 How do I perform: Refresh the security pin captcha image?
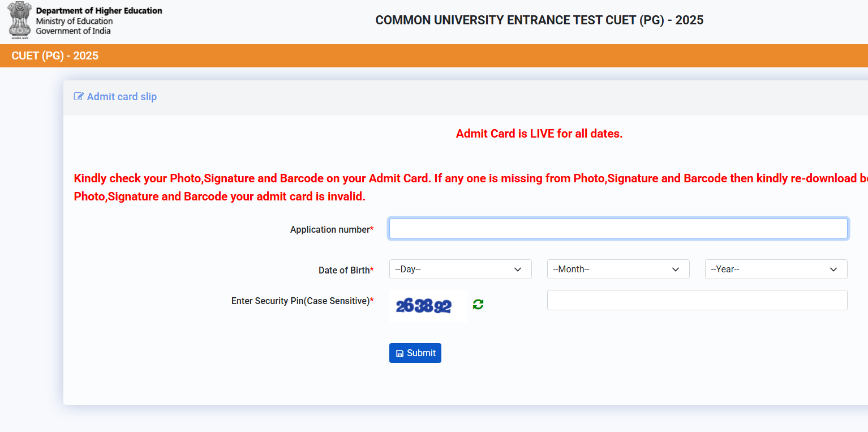[x=478, y=305]
